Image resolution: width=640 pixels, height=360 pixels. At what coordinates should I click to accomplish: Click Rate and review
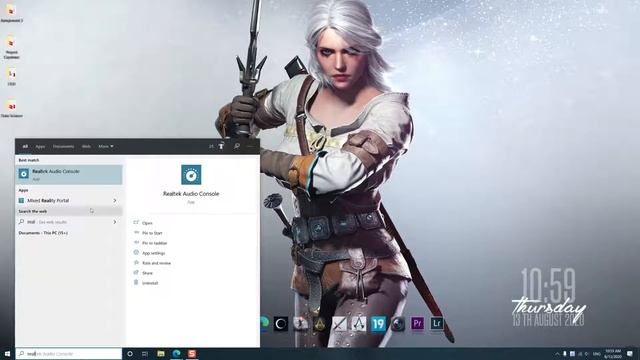tap(156, 263)
